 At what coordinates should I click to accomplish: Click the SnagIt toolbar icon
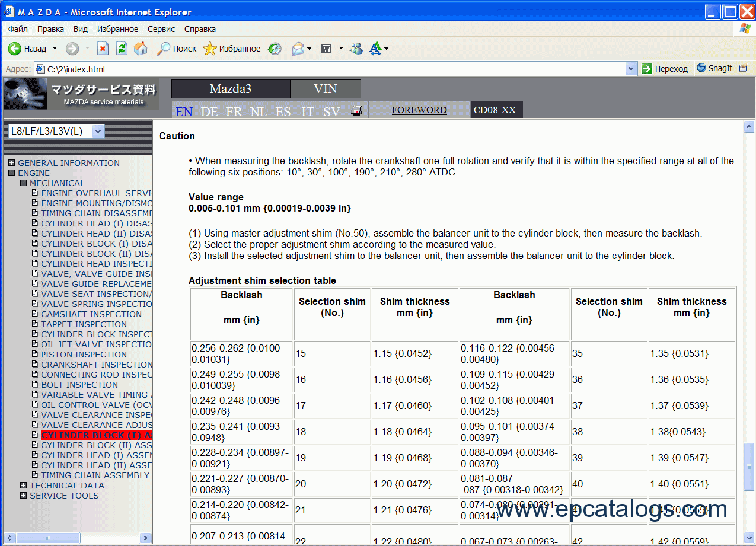click(x=715, y=68)
